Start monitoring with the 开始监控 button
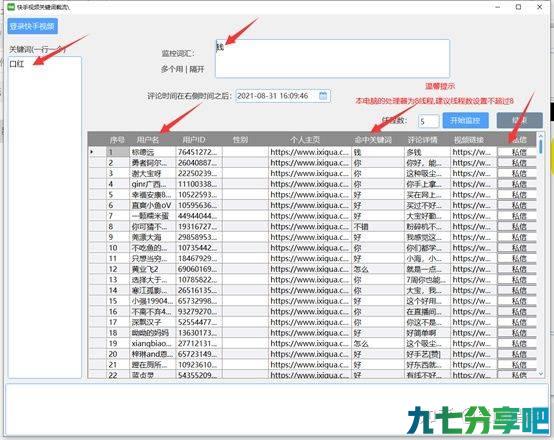 pyautogui.click(x=465, y=121)
